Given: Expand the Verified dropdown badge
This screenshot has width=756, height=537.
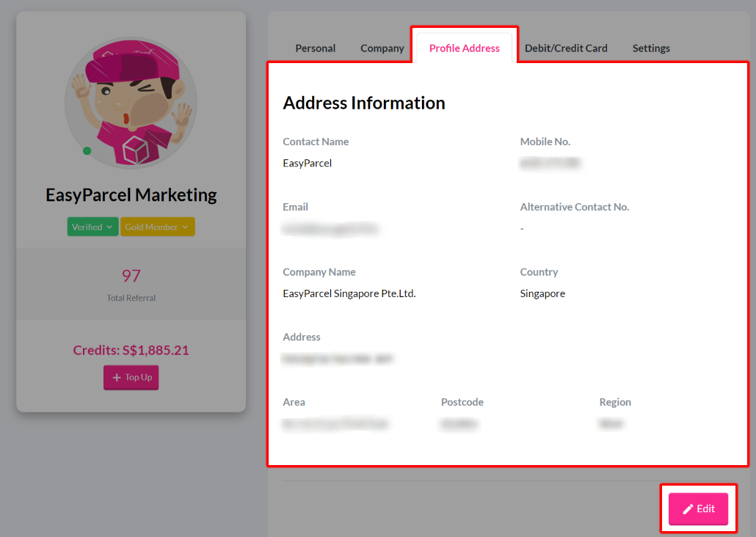Looking at the screenshot, I should pos(92,227).
